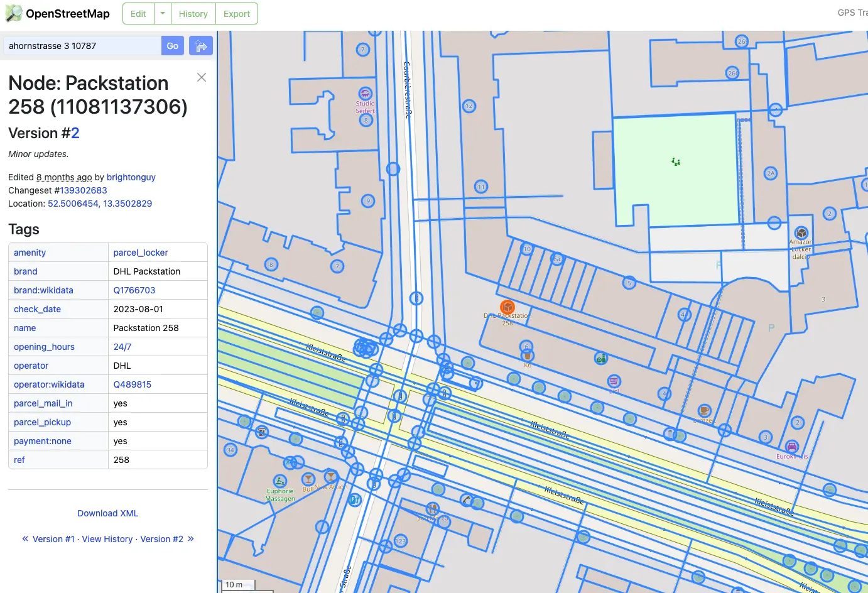Open the operator key link
The height and width of the screenshot is (593, 868).
point(31,366)
